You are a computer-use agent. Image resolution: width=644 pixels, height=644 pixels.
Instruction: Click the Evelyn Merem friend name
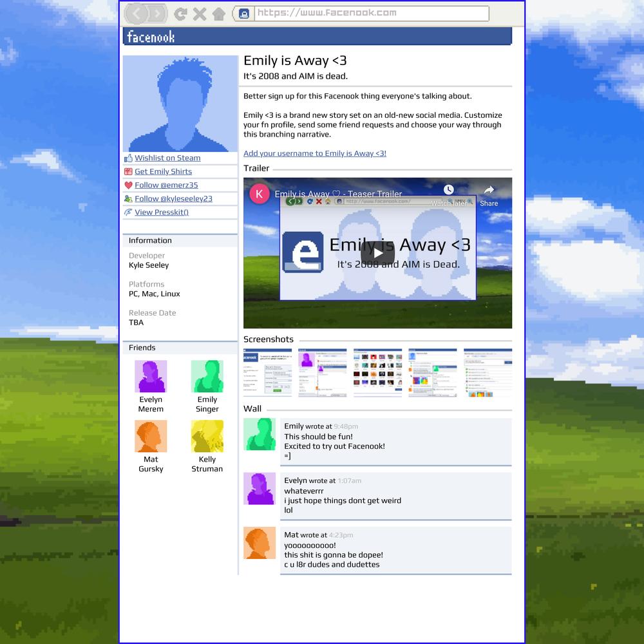tap(151, 404)
